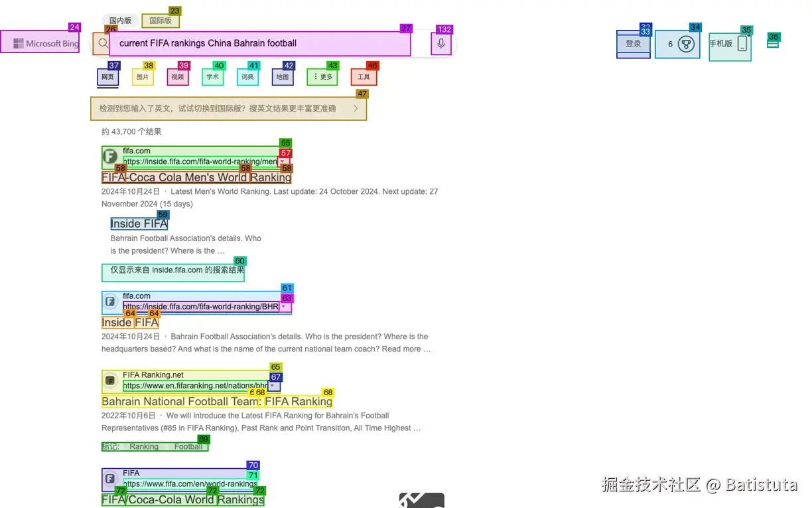
Task: Open the hamburger settings menu
Action: point(773,43)
